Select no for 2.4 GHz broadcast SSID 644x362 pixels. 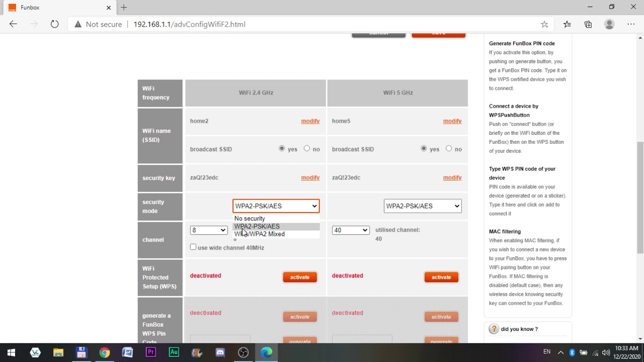point(307,149)
